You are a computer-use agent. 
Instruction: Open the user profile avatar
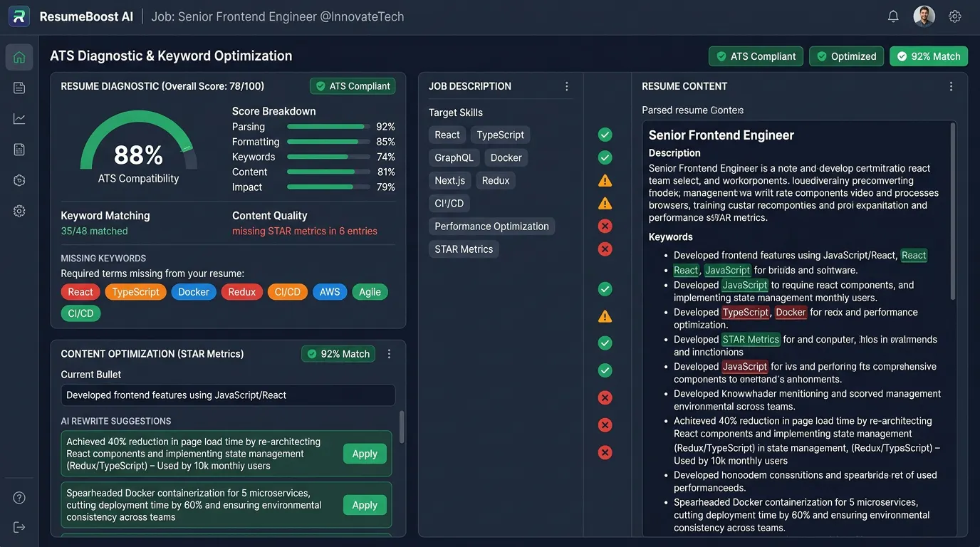click(x=924, y=16)
